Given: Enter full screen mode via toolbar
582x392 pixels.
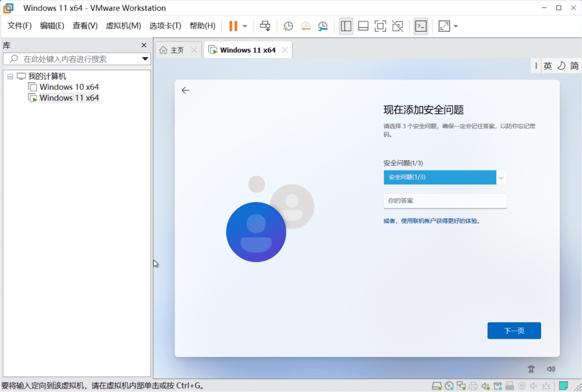Looking at the screenshot, I should click(380, 26).
